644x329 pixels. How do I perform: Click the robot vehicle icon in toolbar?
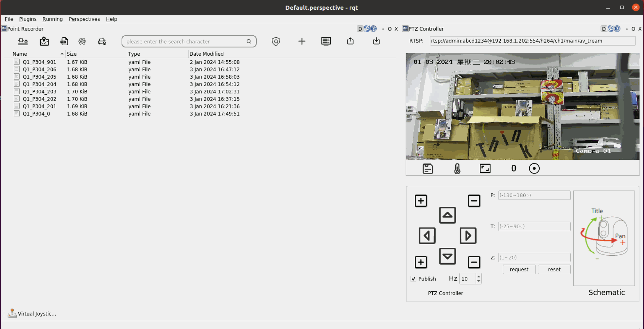click(x=102, y=41)
